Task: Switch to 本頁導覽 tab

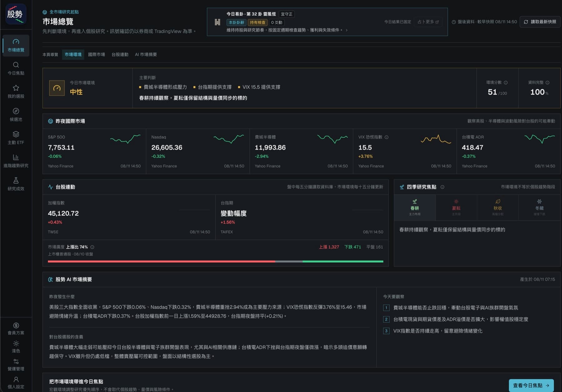Action: click(50, 54)
